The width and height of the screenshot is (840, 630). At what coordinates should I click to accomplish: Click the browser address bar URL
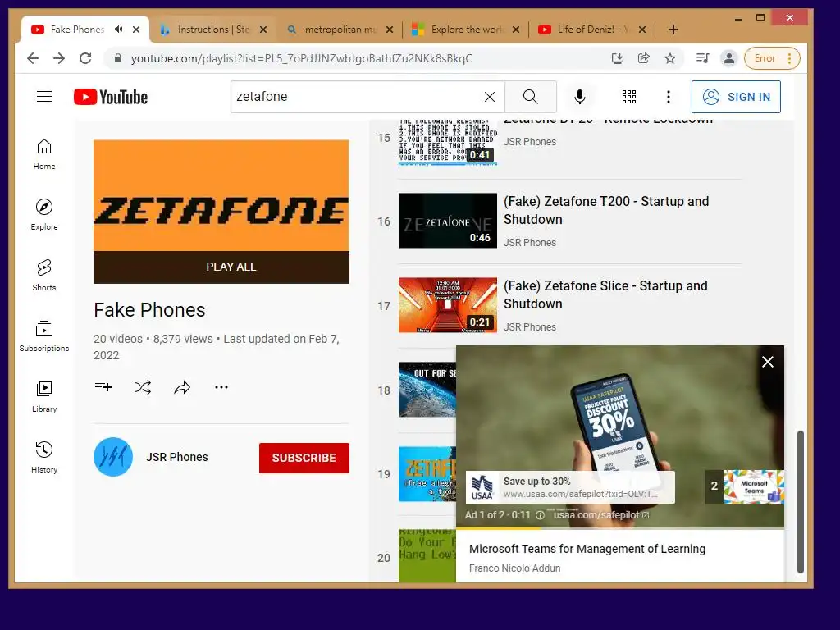coord(302,58)
